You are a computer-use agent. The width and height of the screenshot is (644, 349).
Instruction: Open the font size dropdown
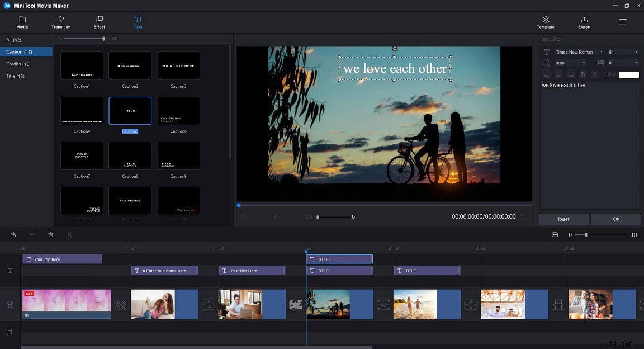(x=636, y=51)
